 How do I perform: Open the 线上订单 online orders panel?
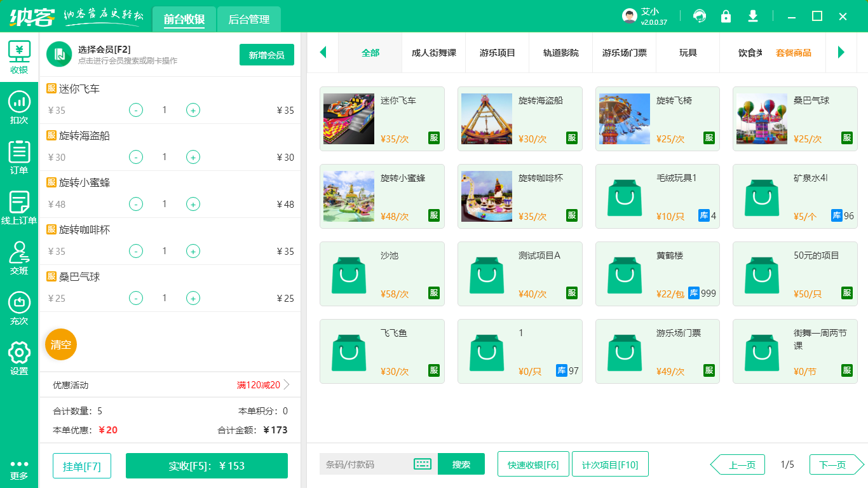[18, 206]
